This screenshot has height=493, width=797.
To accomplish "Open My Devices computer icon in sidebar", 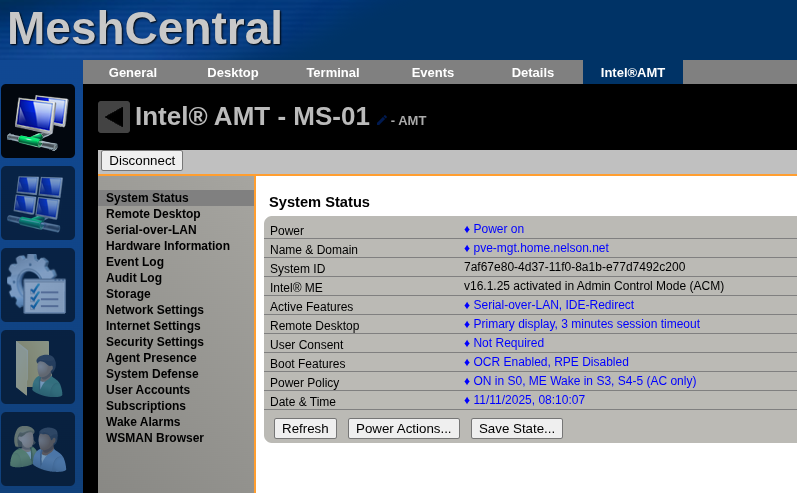I will 38,121.
